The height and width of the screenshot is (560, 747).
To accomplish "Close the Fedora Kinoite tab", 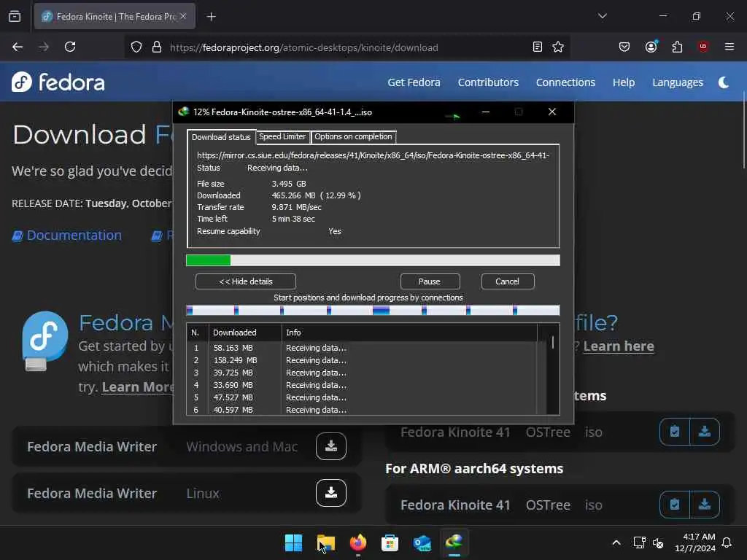I will click(183, 16).
